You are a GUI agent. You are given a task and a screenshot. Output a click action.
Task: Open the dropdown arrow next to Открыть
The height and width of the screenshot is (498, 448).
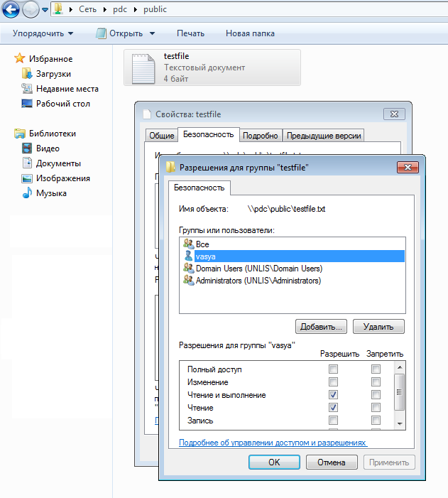click(x=153, y=33)
